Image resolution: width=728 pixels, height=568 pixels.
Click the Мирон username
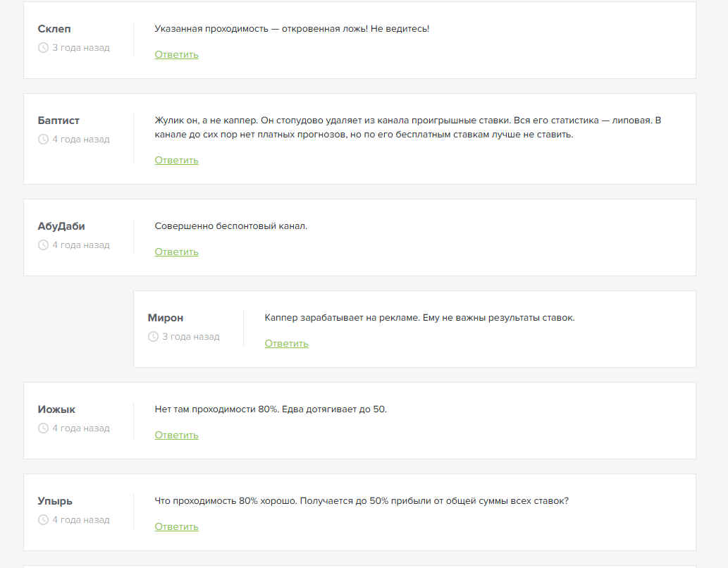pyautogui.click(x=166, y=318)
